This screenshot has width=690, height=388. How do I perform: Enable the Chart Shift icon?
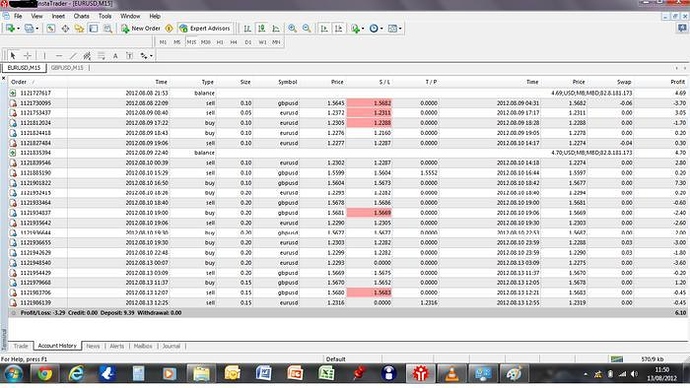[338, 28]
